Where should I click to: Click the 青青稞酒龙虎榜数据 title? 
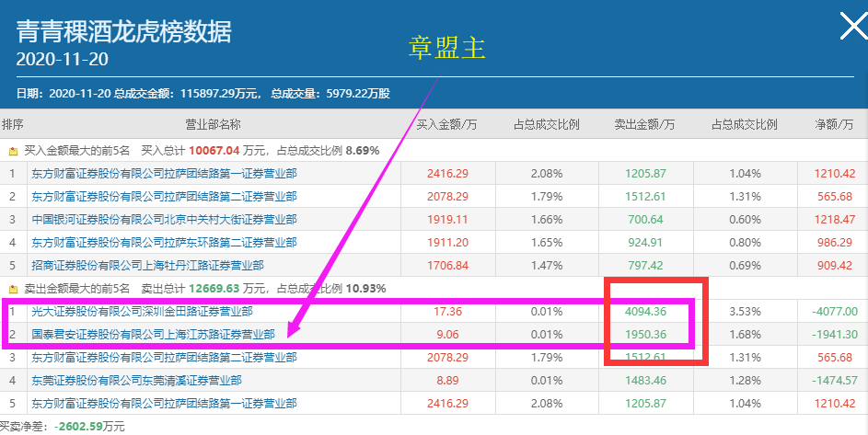pyautogui.click(x=123, y=31)
